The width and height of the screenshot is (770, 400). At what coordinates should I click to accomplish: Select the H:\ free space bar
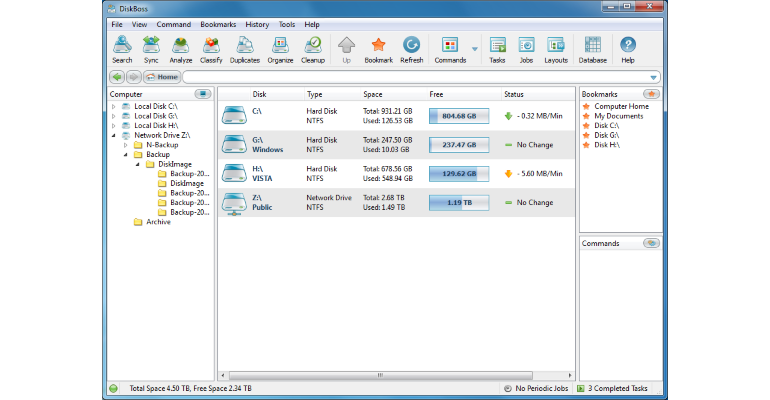coord(459,174)
